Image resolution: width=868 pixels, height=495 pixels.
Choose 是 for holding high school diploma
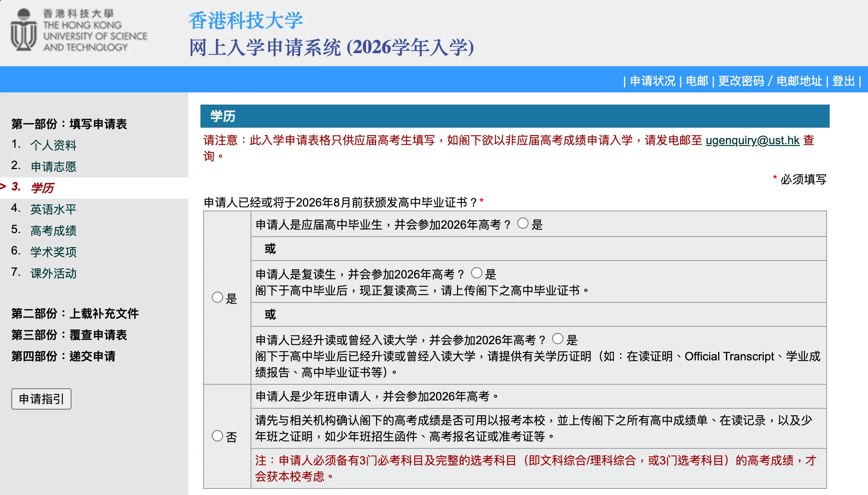point(217,297)
